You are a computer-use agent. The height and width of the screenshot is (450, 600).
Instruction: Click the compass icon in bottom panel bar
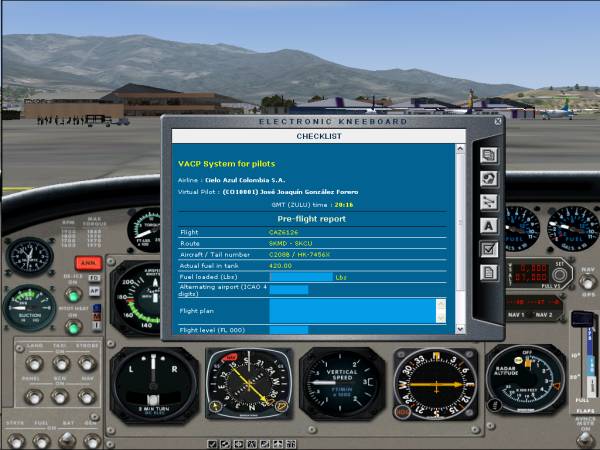pos(251,444)
